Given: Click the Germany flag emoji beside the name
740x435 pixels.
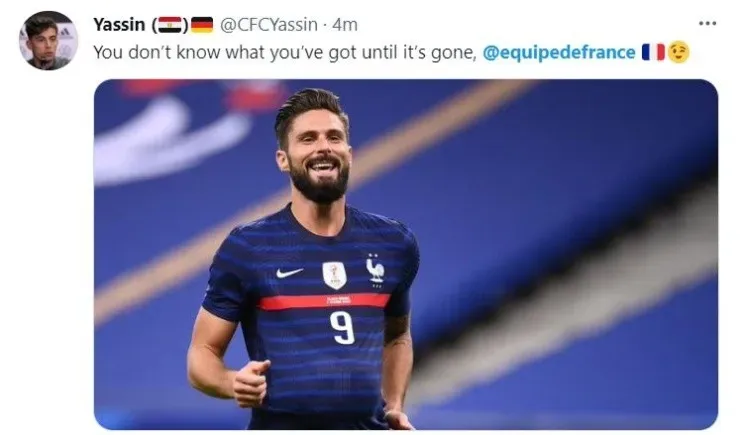Looking at the screenshot, I should (x=202, y=25).
